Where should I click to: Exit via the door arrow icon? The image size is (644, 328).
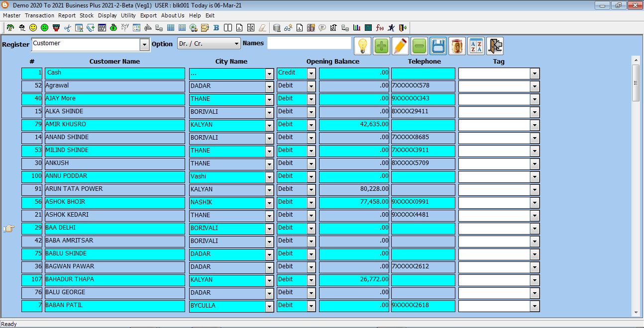pyautogui.click(x=495, y=46)
